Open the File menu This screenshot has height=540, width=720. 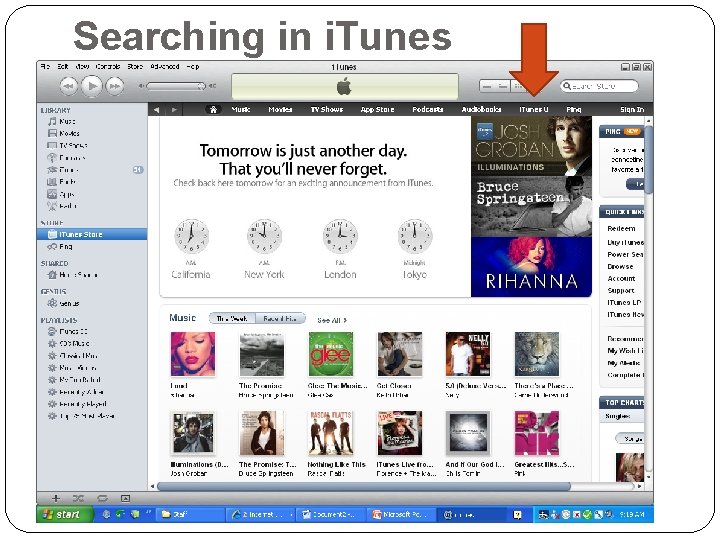coord(45,67)
